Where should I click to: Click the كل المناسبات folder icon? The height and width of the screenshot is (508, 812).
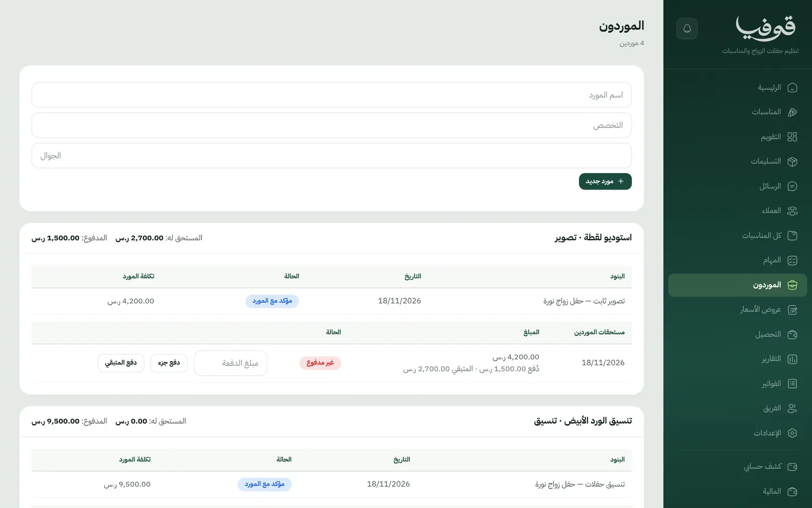tap(792, 236)
